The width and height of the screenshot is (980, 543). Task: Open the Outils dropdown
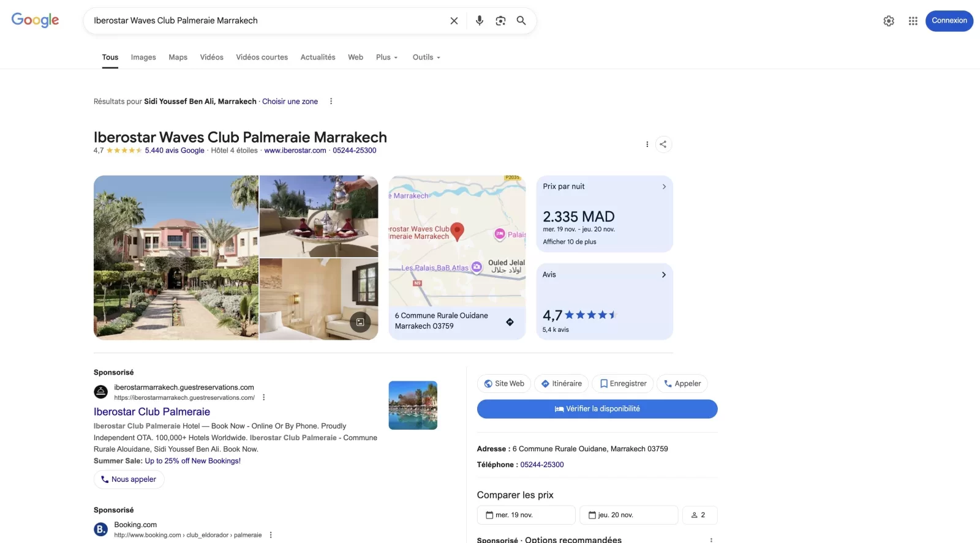coord(426,58)
